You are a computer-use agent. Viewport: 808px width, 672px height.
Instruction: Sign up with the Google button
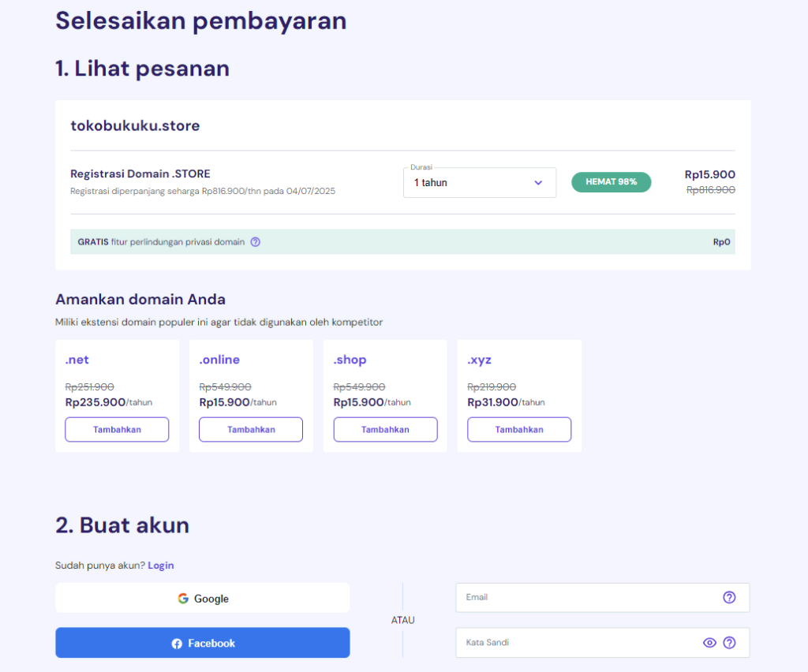pos(203,599)
